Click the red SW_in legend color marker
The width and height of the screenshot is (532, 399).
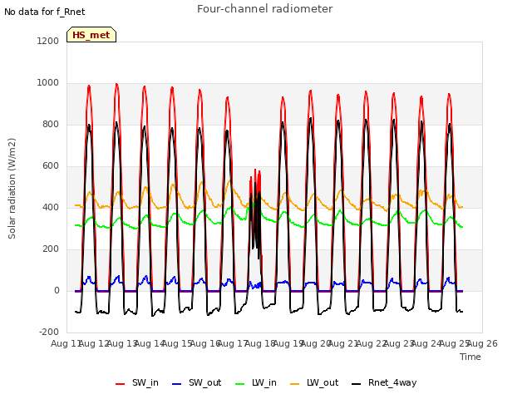120,384
